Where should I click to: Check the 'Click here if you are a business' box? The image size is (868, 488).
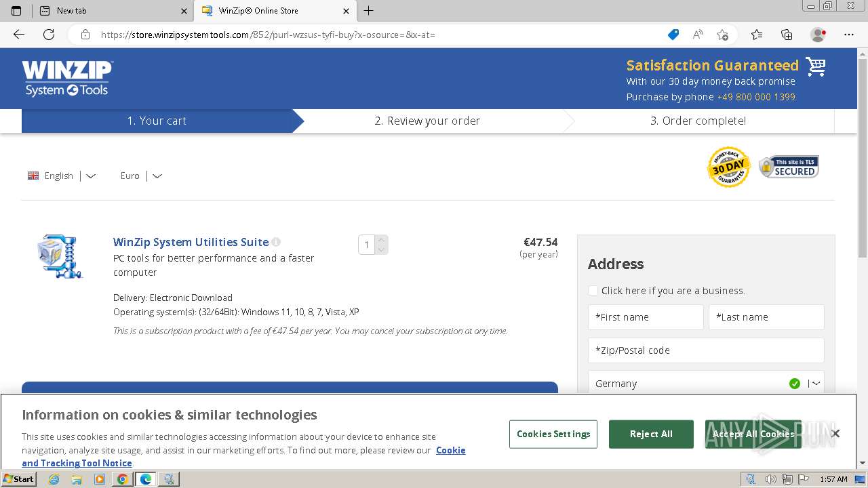pos(593,291)
